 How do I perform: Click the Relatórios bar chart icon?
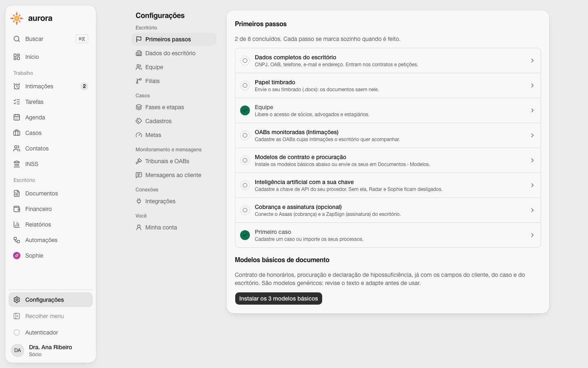(17, 224)
